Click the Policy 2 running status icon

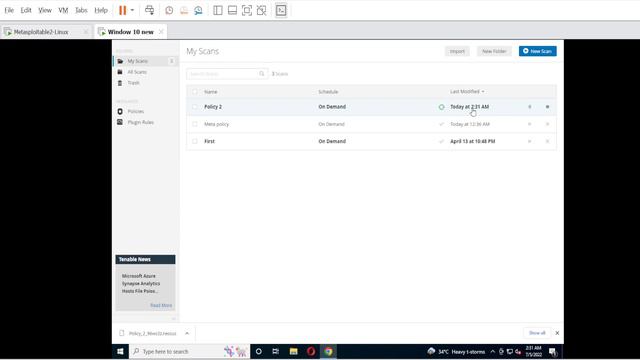click(441, 107)
